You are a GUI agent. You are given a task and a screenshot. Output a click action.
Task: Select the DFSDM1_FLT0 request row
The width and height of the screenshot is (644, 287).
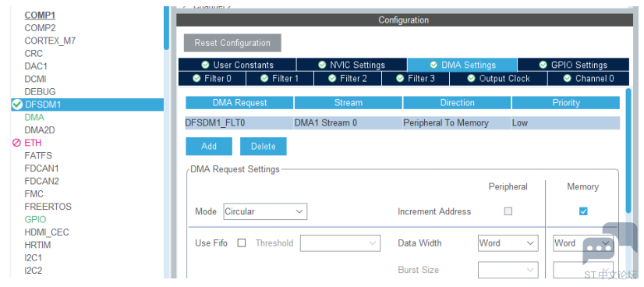point(402,122)
